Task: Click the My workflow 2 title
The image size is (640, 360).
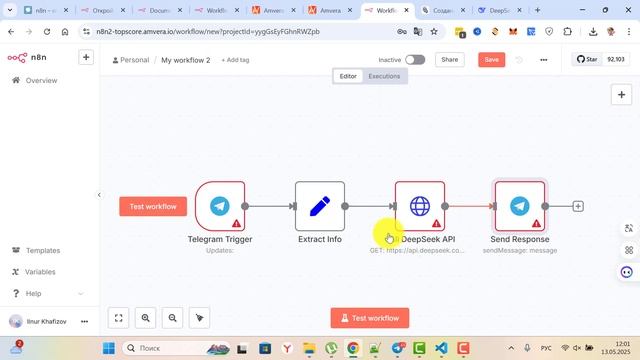Action: coord(186,60)
